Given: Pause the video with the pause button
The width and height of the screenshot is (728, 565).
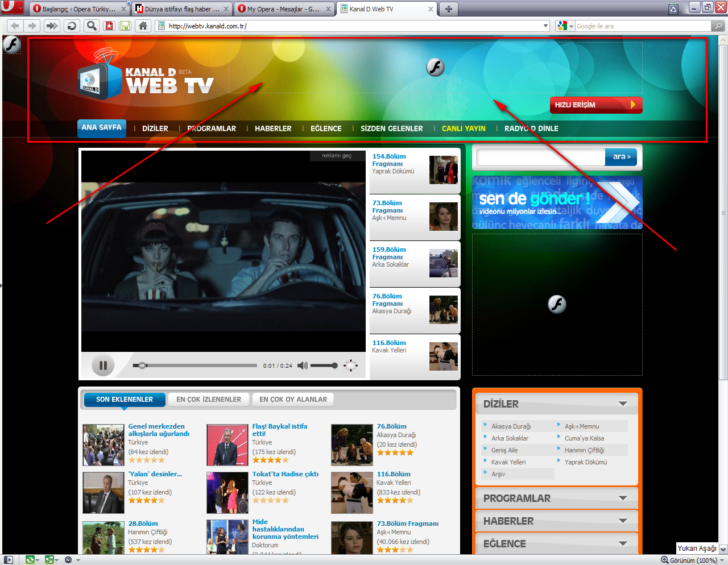Looking at the screenshot, I should point(103,365).
